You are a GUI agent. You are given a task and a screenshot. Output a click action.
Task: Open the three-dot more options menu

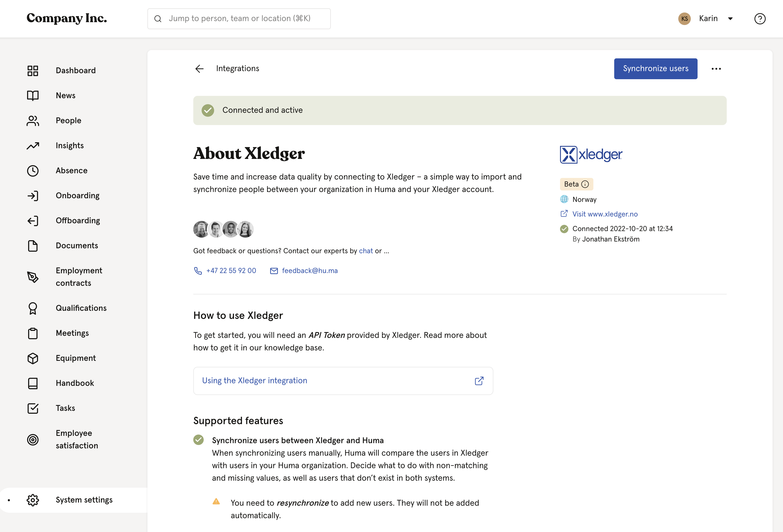[716, 69]
